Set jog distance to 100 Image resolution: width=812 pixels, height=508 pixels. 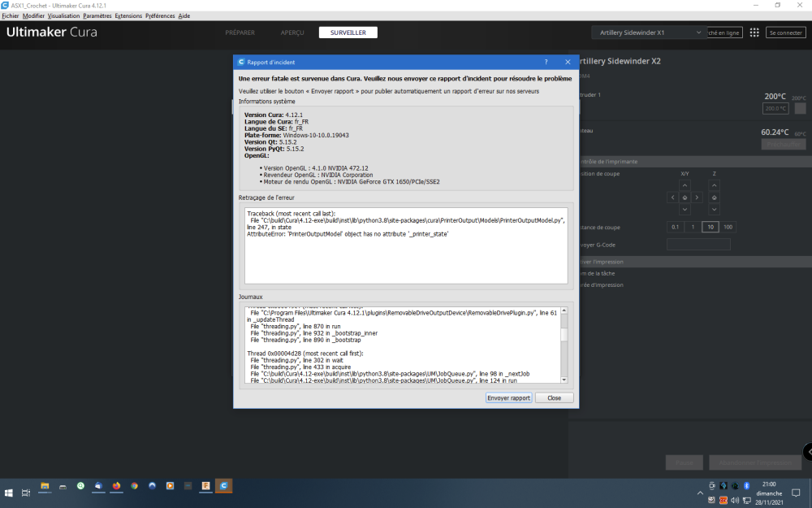click(x=728, y=227)
